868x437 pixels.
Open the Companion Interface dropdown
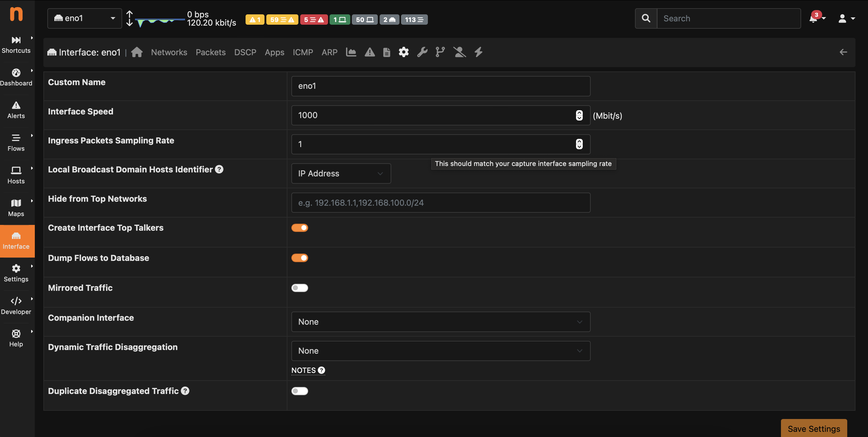(x=440, y=322)
